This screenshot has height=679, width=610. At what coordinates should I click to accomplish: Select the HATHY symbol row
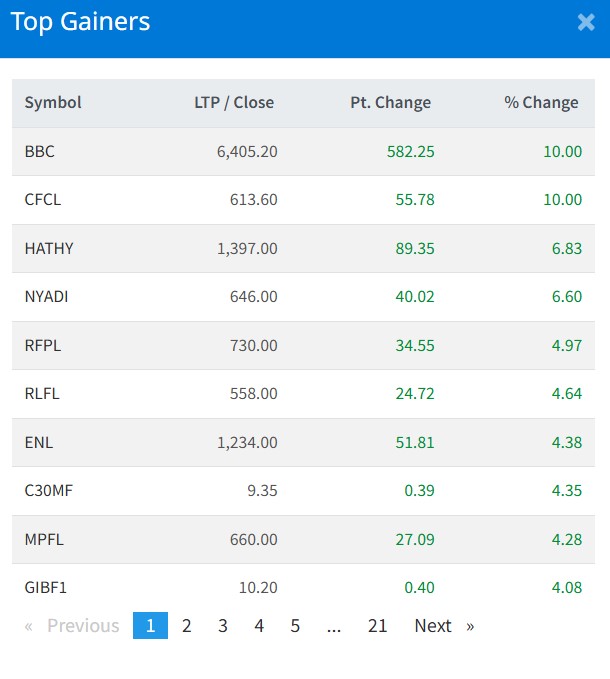coord(49,248)
